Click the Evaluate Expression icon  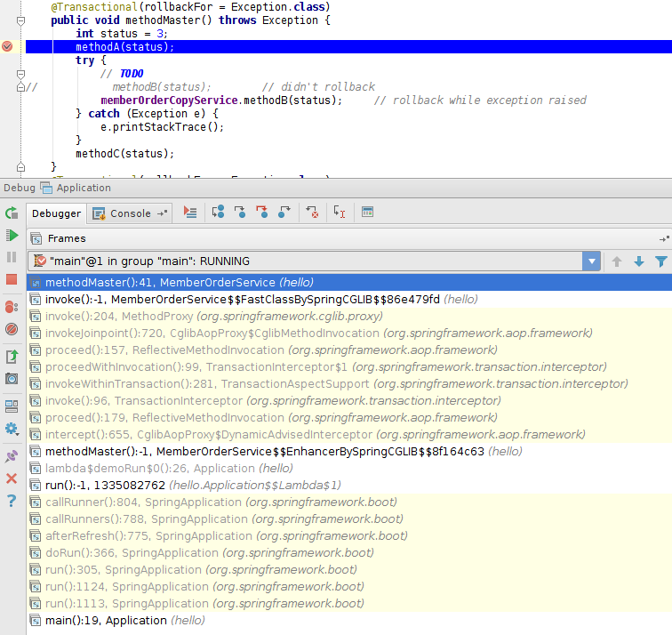pos(367,212)
